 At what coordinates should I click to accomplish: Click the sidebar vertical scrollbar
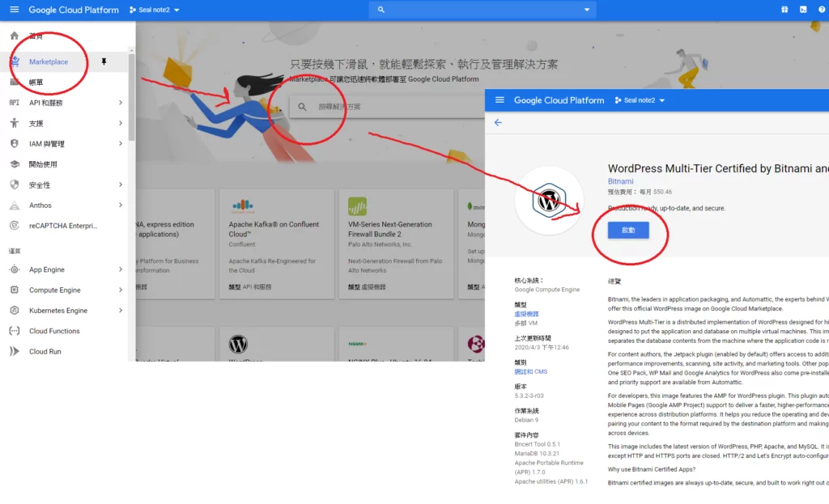132,95
